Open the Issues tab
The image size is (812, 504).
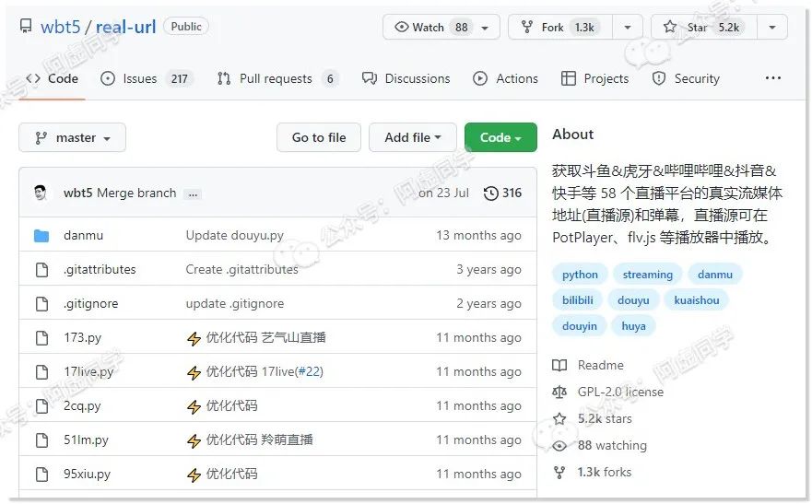click(147, 78)
